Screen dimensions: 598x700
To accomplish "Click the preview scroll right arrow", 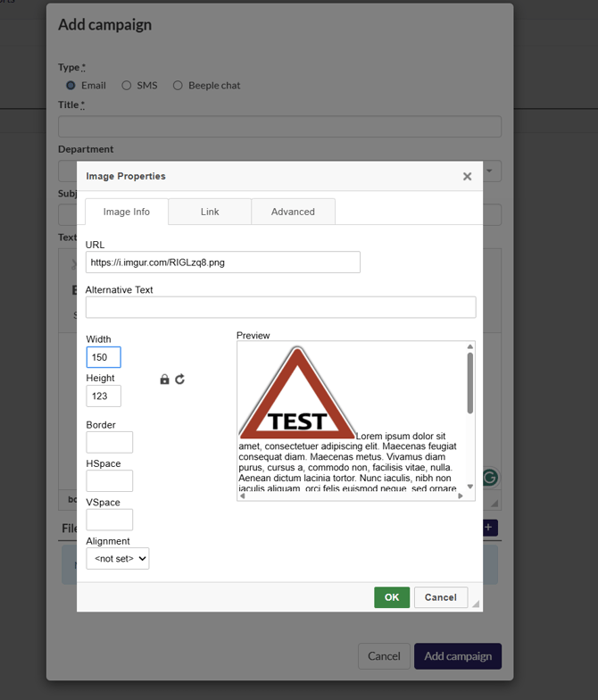I will 461,496.
